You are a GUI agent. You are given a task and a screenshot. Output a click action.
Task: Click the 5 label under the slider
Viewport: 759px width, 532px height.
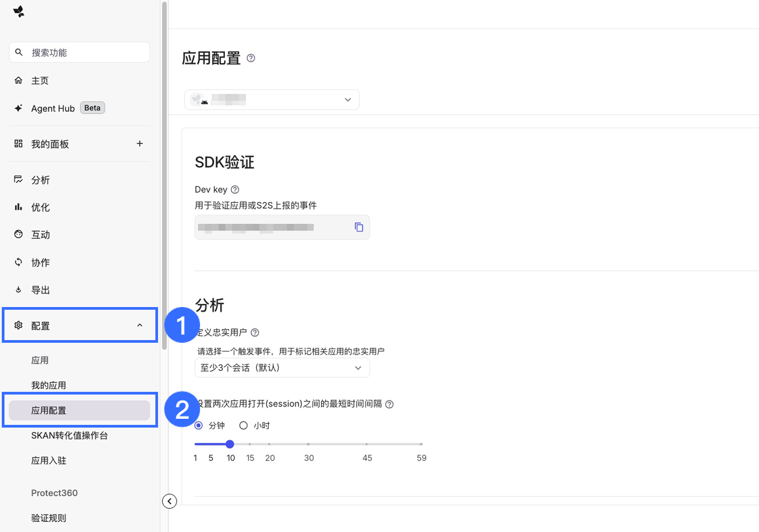click(x=211, y=458)
